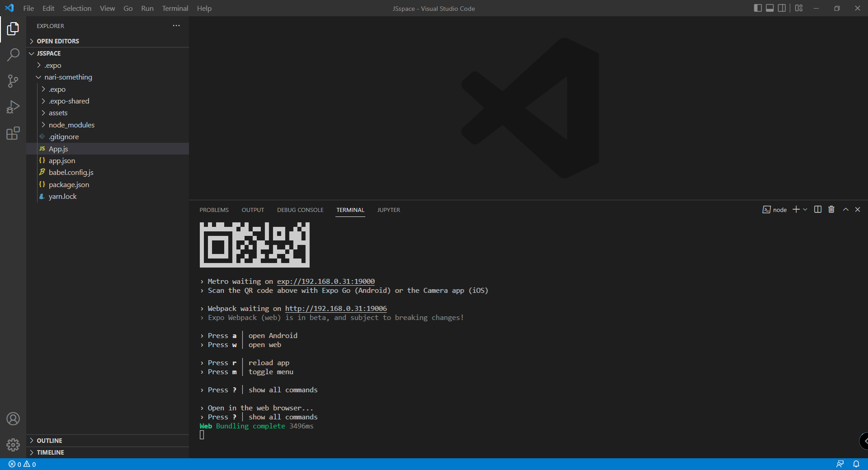This screenshot has width=868, height=470.
Task: Expand the Outline section
Action: pos(108,441)
